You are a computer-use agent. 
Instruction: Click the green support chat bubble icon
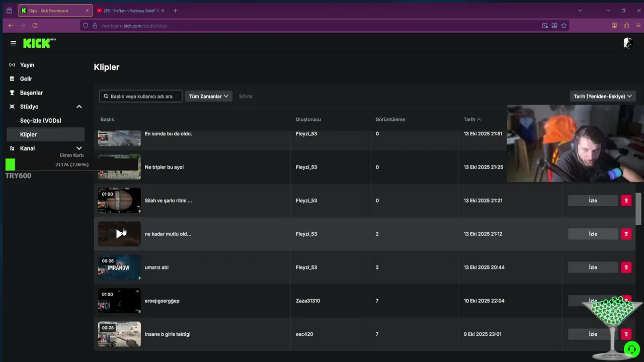coord(631,349)
